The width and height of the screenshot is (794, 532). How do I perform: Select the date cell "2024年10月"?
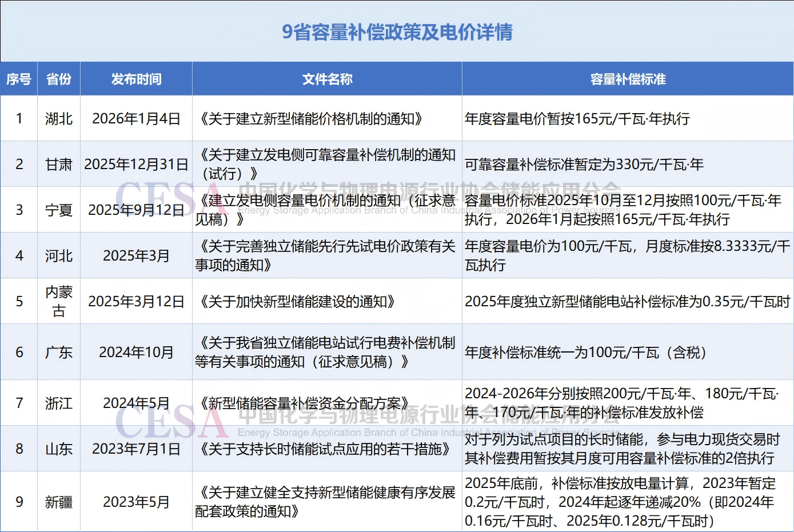tap(136, 352)
